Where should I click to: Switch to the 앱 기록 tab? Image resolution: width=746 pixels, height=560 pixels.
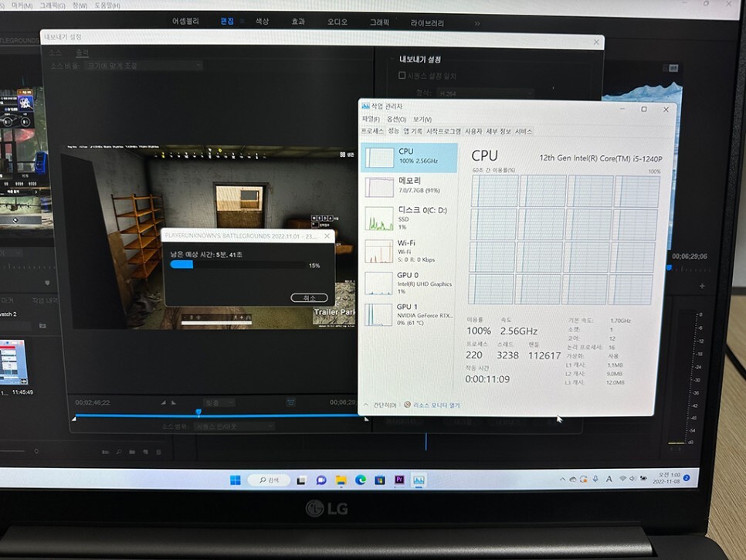point(413,131)
